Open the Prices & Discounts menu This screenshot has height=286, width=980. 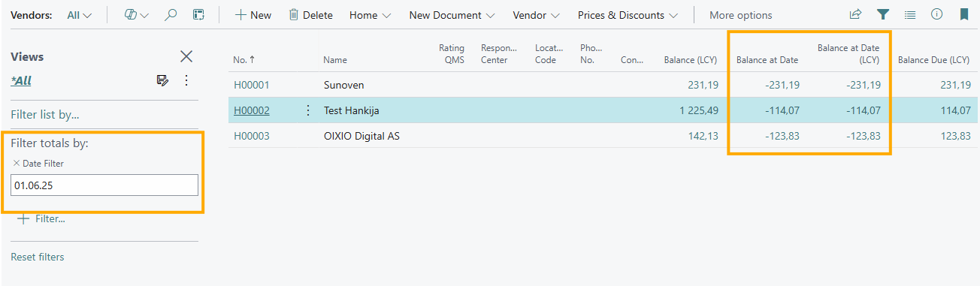[x=628, y=15]
